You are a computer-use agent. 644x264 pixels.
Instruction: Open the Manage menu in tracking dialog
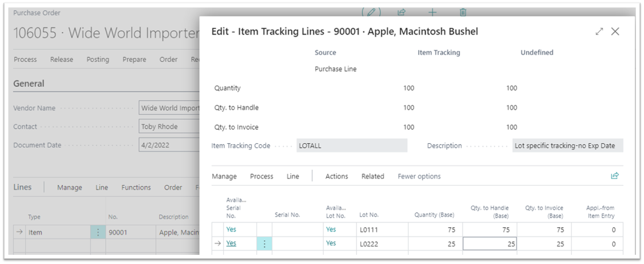tap(224, 176)
